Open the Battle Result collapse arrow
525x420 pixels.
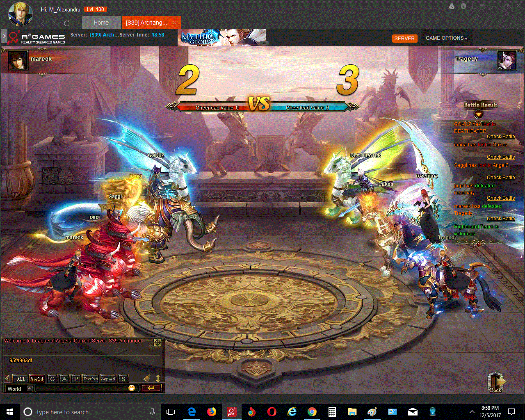pyautogui.click(x=478, y=114)
